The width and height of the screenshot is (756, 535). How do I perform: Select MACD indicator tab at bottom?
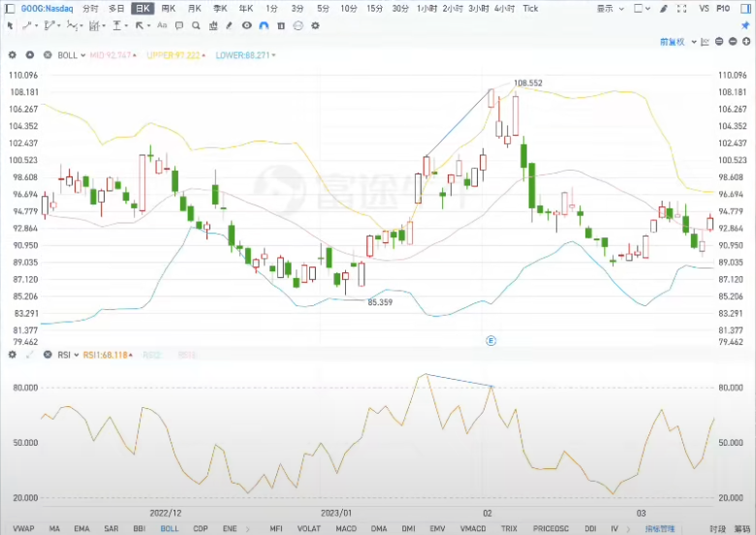point(346,528)
